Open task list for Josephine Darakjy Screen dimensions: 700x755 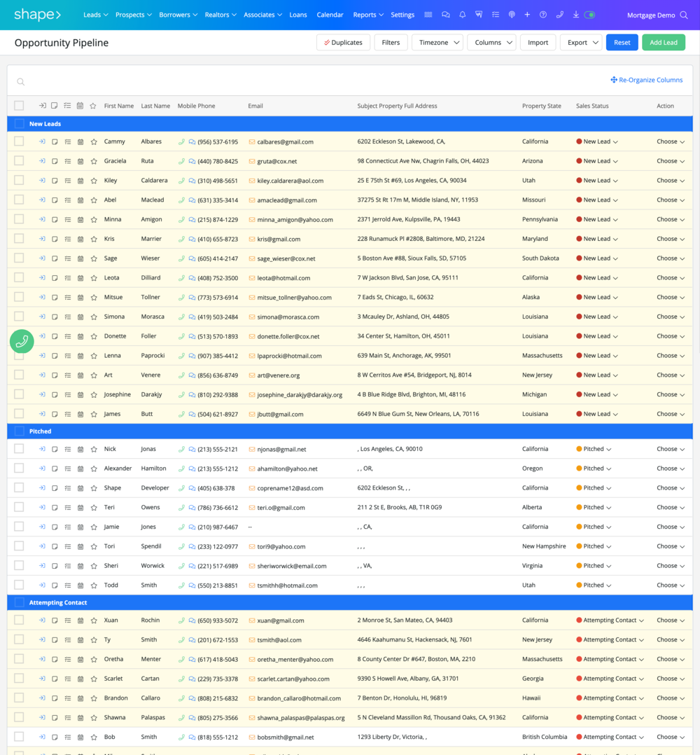point(68,395)
